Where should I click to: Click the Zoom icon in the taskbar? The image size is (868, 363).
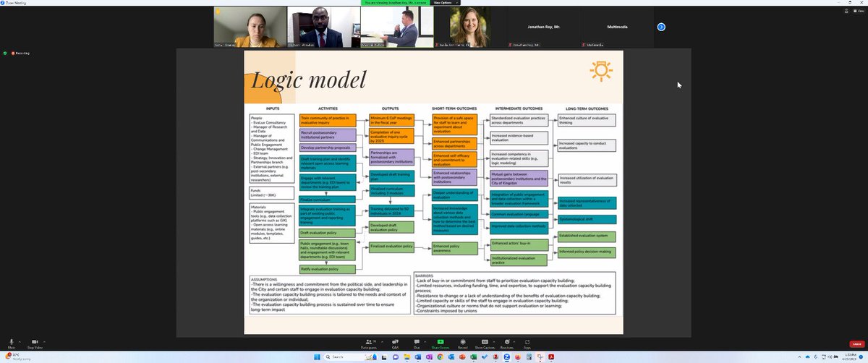pyautogui.click(x=506, y=356)
